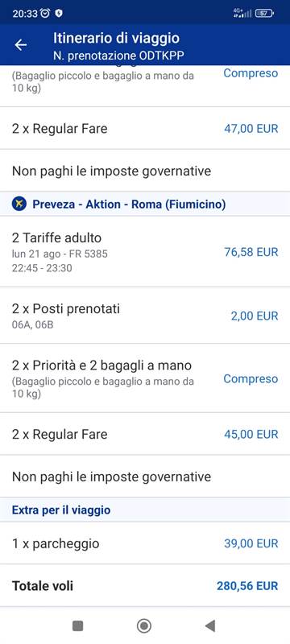The image size is (290, 644).
Task: Tap the shield icon in status bar
Action: (x=59, y=14)
